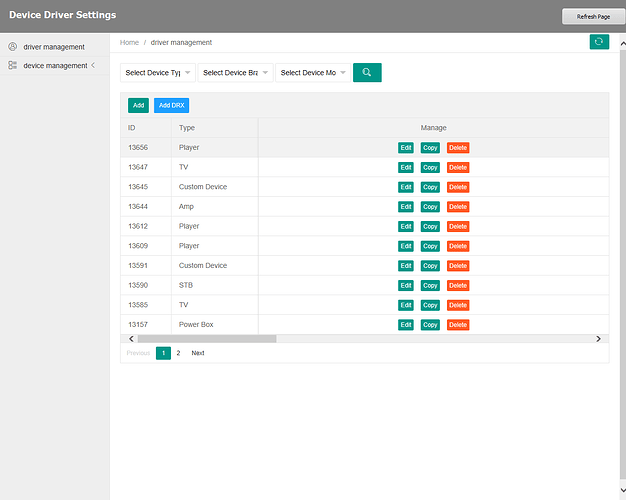Viewport: 626px width, 500px height.
Task: Edit the driver with ID 13656
Action: 406,148
